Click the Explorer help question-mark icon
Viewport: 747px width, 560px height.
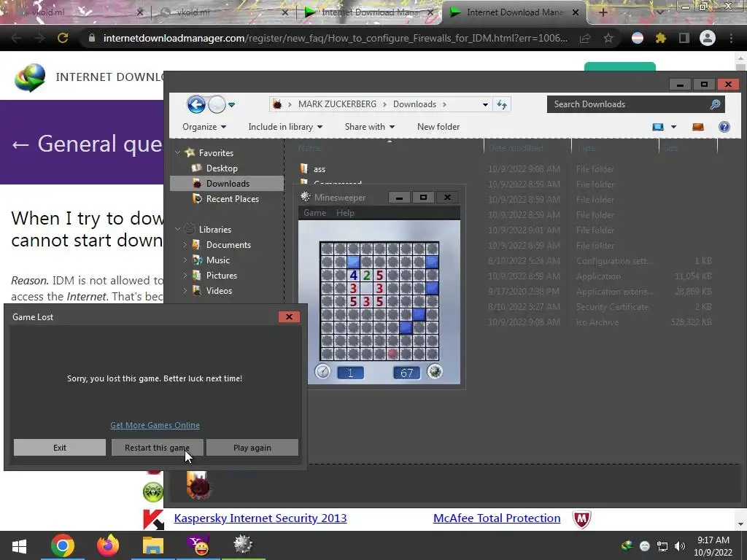pos(724,127)
